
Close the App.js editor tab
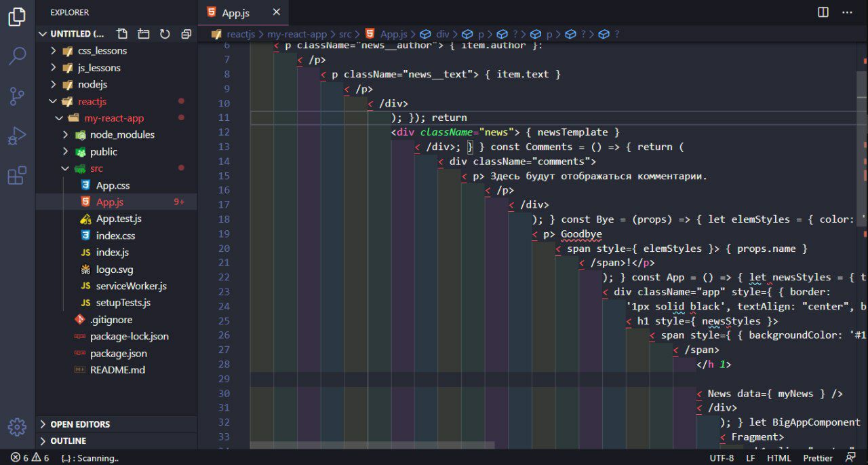point(276,12)
